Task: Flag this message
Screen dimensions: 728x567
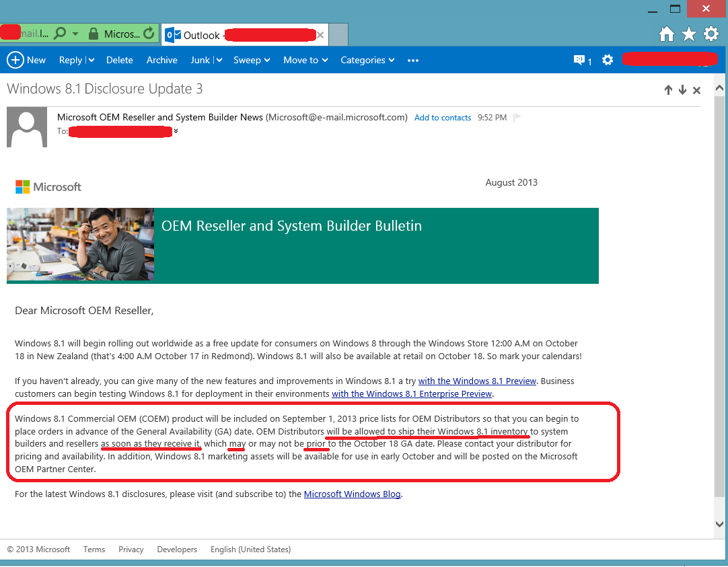Action: point(517,118)
